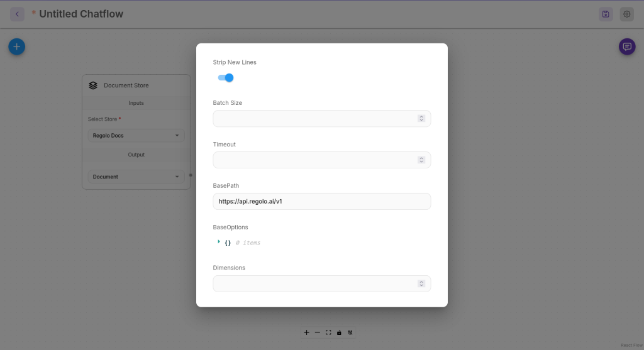Click the Document Store layers icon
This screenshot has height=350, width=644.
pos(93,85)
